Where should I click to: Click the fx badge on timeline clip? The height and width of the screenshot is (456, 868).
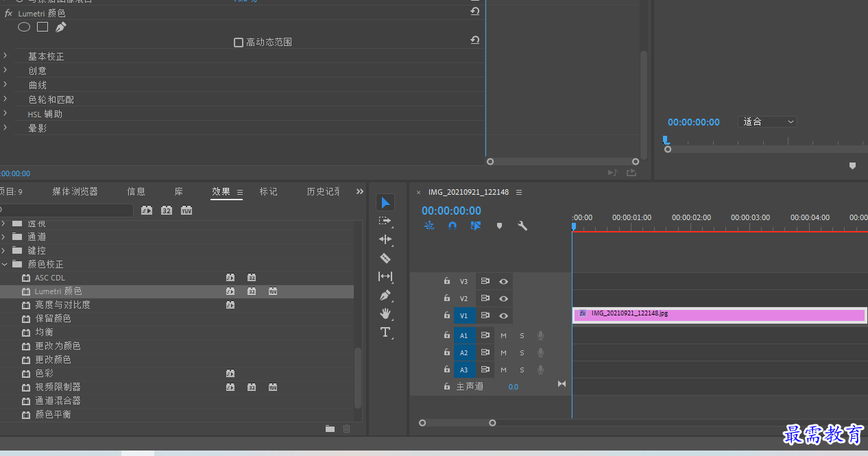click(583, 313)
